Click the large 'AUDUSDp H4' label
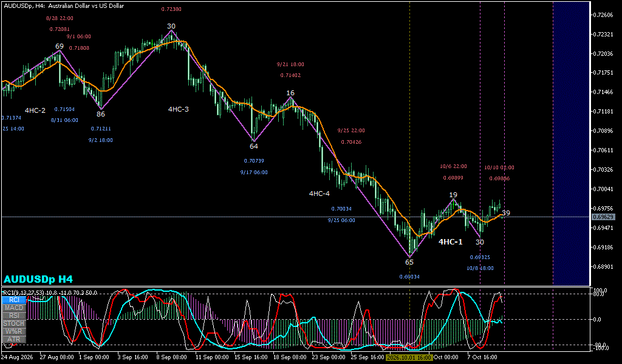The height and width of the screenshot is (364, 622). pos(38,279)
